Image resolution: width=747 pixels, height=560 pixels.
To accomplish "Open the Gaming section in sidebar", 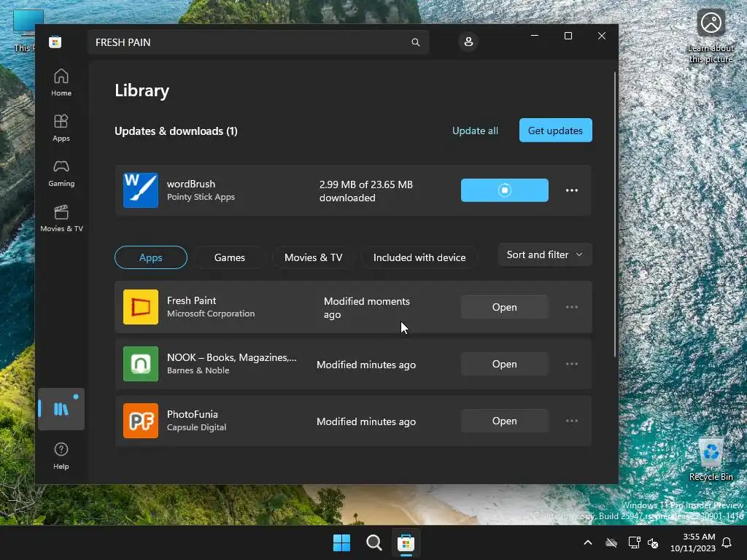I will click(61, 174).
